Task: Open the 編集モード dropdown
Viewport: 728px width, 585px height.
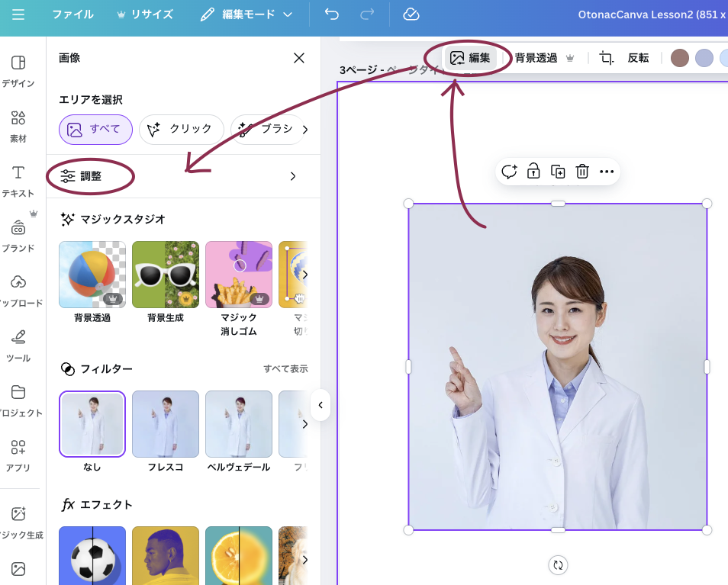Action: point(246,14)
